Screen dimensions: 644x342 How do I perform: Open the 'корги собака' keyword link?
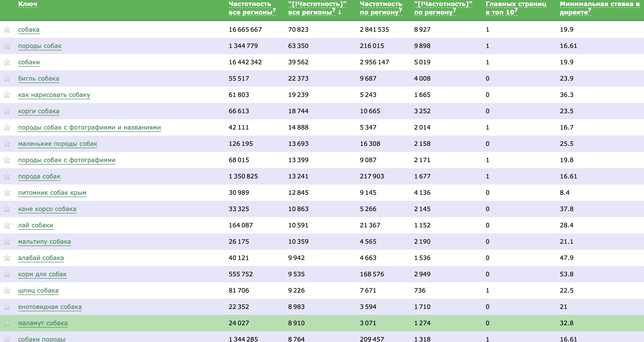[38, 111]
